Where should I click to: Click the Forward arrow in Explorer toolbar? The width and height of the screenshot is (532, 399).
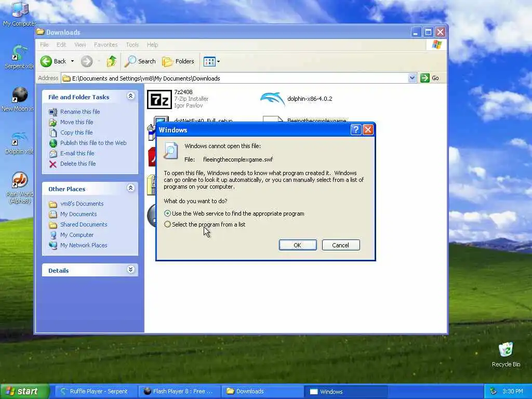click(x=87, y=61)
